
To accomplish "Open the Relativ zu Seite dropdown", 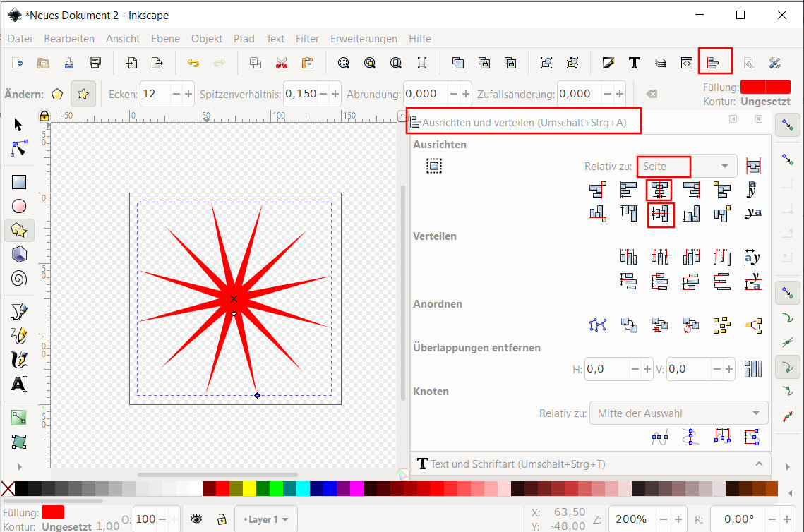I will [686, 166].
